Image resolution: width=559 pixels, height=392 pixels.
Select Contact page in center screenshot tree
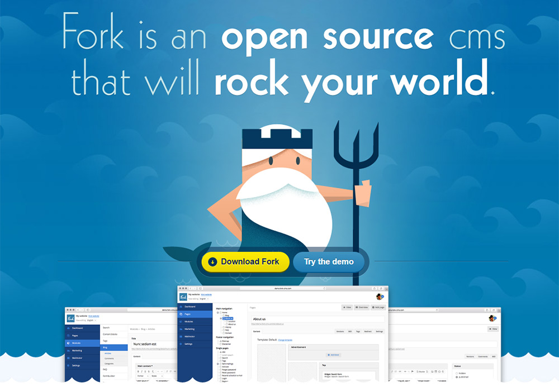point(228,333)
